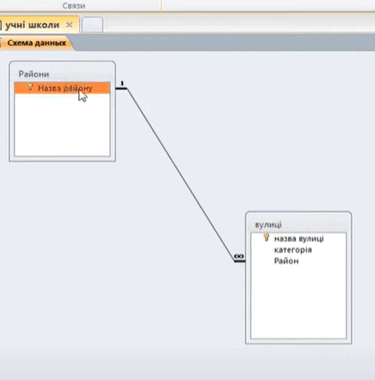Select the "Назва району" field

tap(62, 88)
